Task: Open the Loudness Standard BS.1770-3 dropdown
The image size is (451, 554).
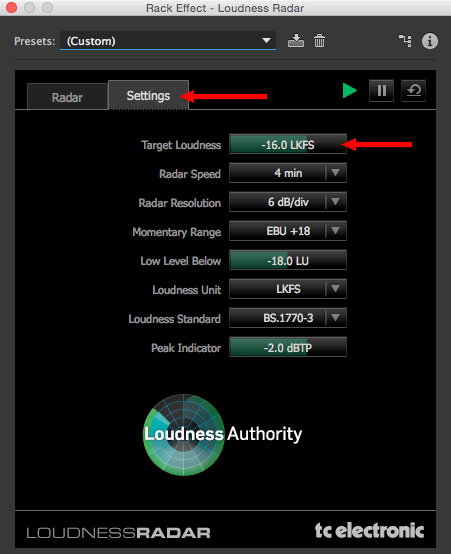Action: click(x=288, y=318)
